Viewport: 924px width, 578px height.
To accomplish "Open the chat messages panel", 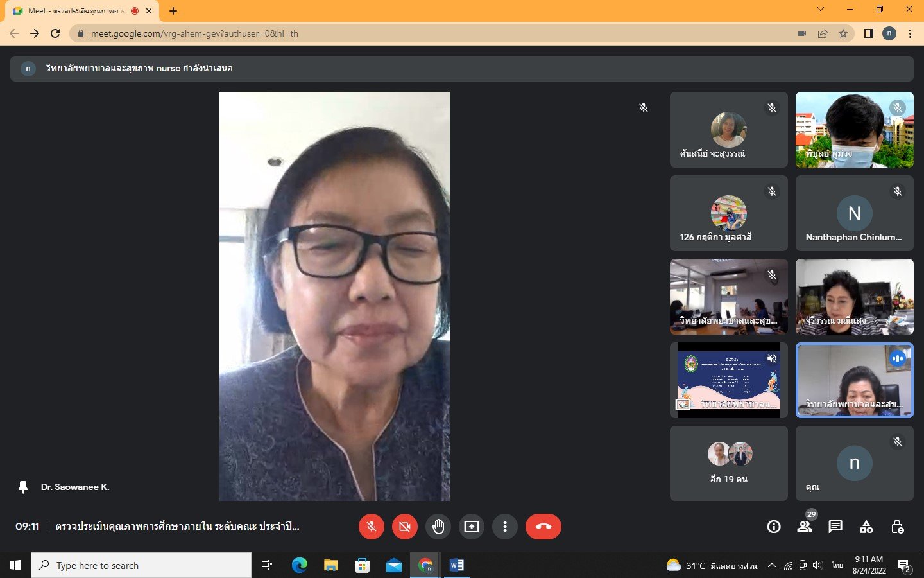I will [835, 527].
